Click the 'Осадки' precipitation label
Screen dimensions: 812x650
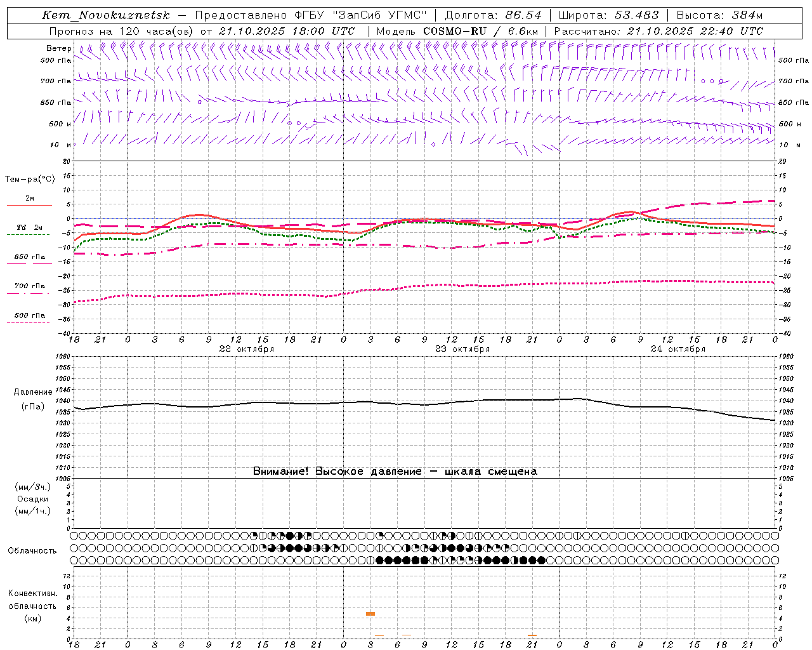tap(33, 499)
